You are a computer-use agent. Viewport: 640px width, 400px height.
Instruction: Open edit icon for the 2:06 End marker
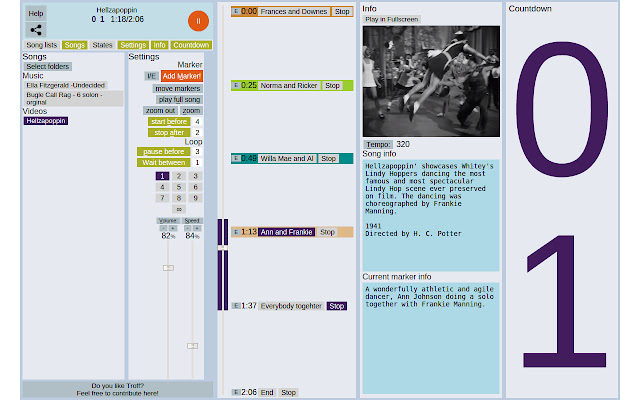236,392
